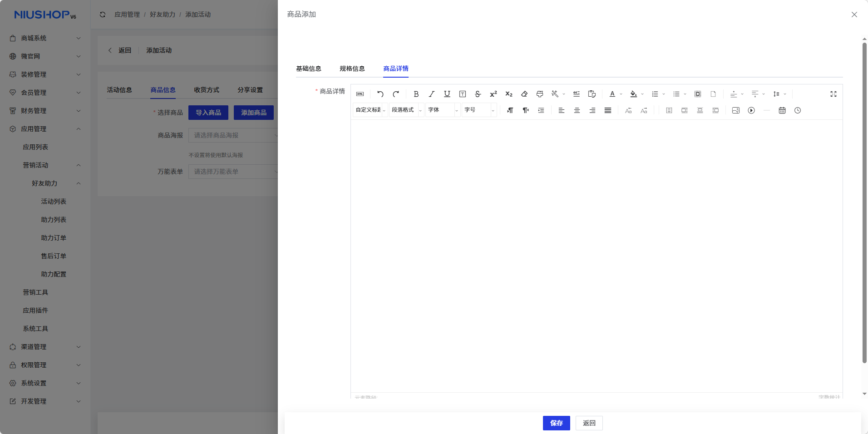Toggle underline formatting
This screenshot has height=434, width=868.
tap(447, 94)
